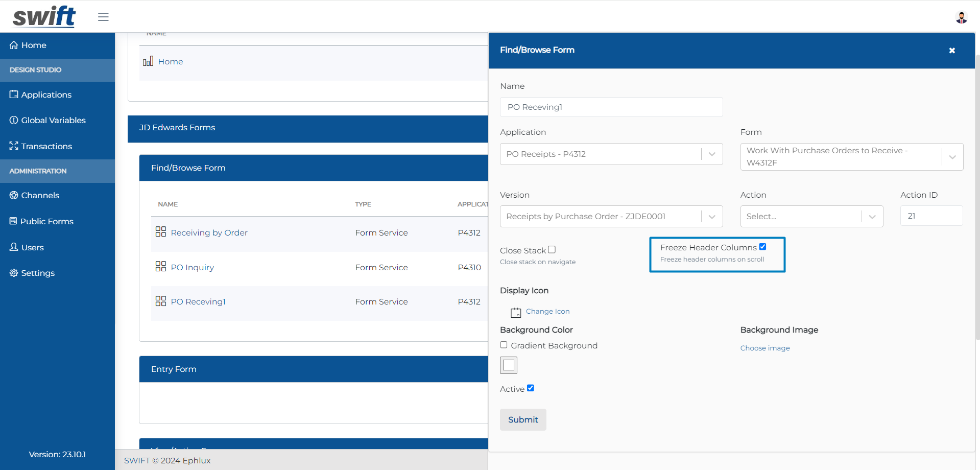Click the bar chart icon beside Home

coord(148,61)
